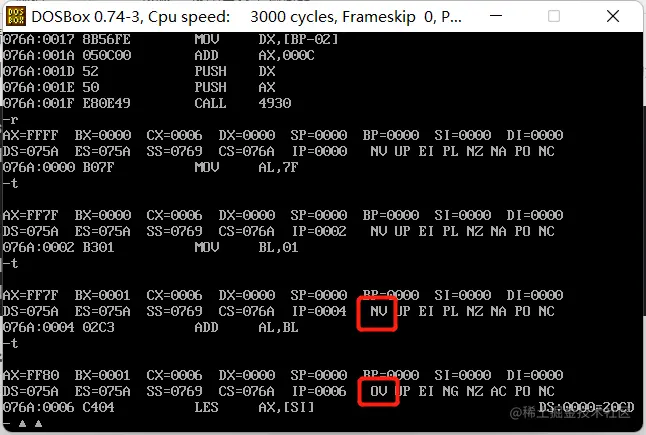646x435 pixels.
Task: Select the instruction 'MOV AL,7F'
Action: [246, 167]
